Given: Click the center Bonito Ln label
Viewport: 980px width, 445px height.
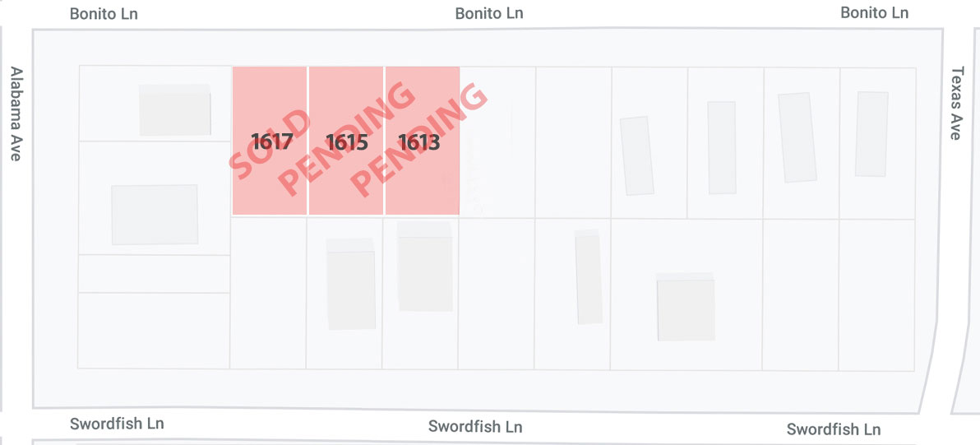Looking at the screenshot, I should pyautogui.click(x=489, y=13).
